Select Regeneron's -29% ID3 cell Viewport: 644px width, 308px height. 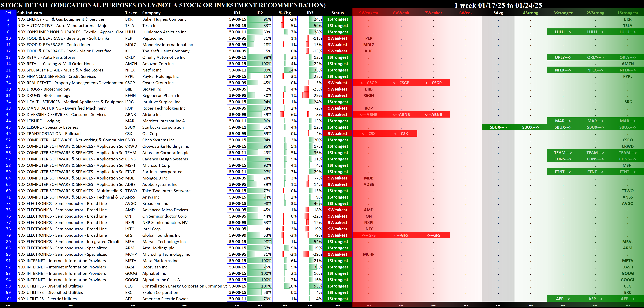tap(312, 96)
